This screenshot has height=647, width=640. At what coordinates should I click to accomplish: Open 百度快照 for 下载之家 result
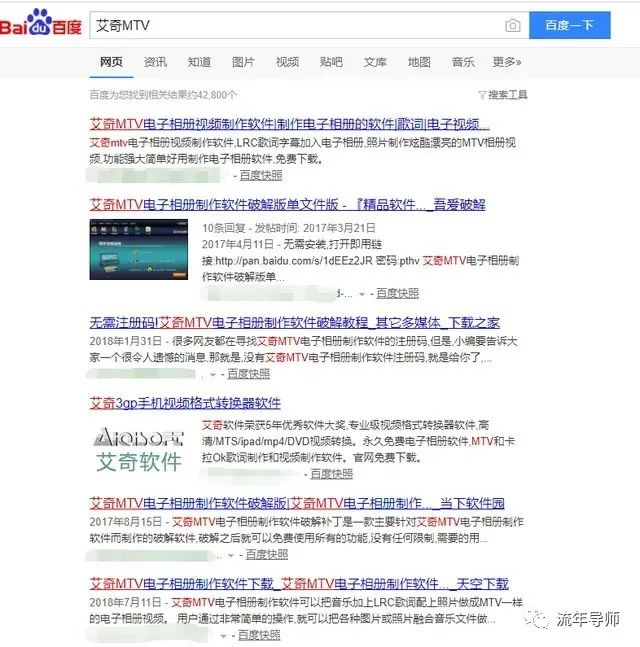[249, 374]
